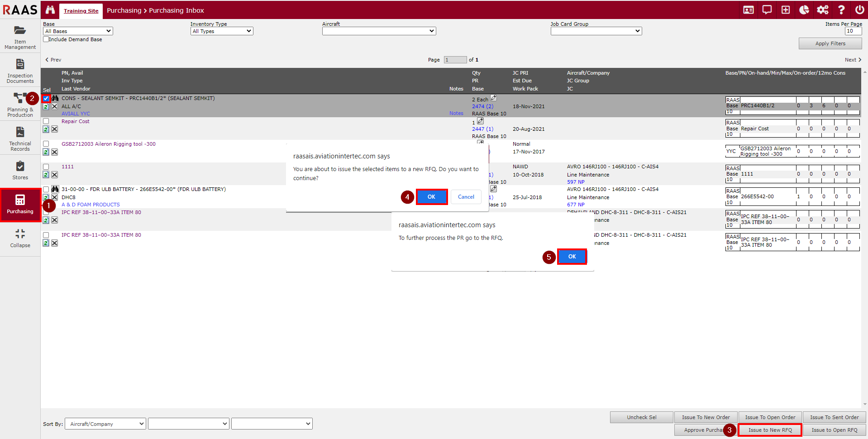
Task: Open Sort By dropdown set to Aircraft/Company
Action: coord(105,424)
